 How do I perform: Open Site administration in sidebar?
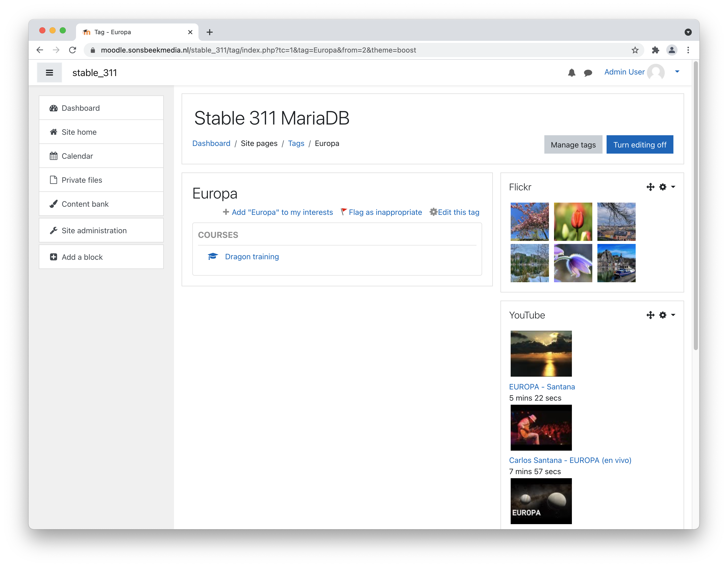[x=101, y=230]
